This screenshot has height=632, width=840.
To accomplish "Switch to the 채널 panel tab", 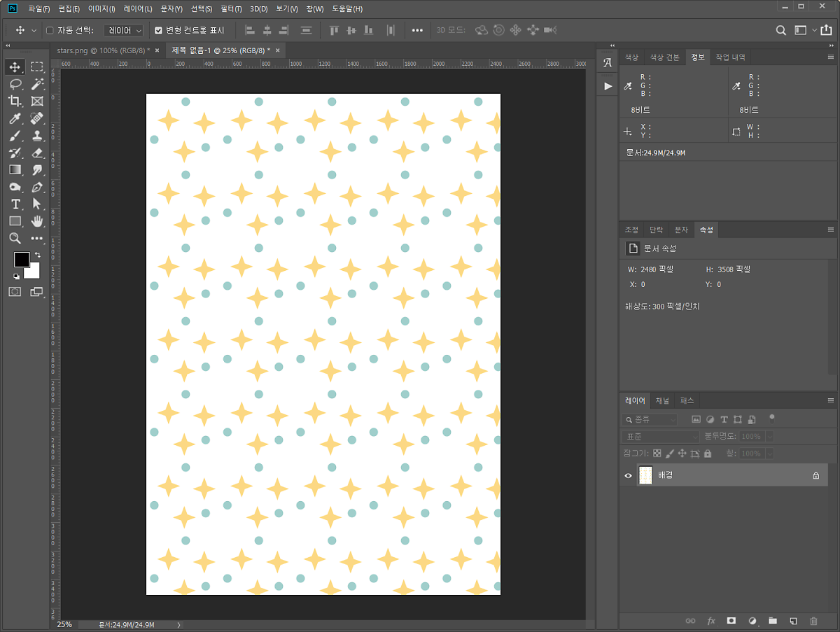I will point(661,401).
